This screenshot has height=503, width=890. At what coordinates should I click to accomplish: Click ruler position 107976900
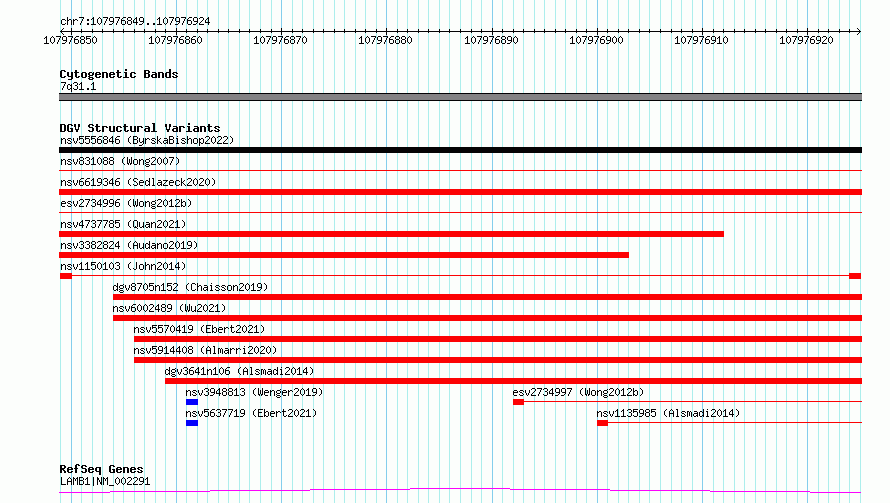(x=597, y=40)
